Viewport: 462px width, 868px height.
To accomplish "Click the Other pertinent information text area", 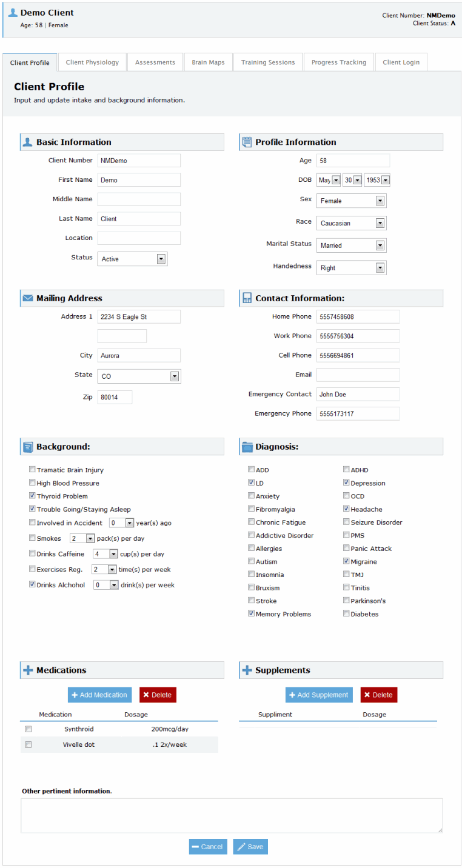I will (232, 815).
